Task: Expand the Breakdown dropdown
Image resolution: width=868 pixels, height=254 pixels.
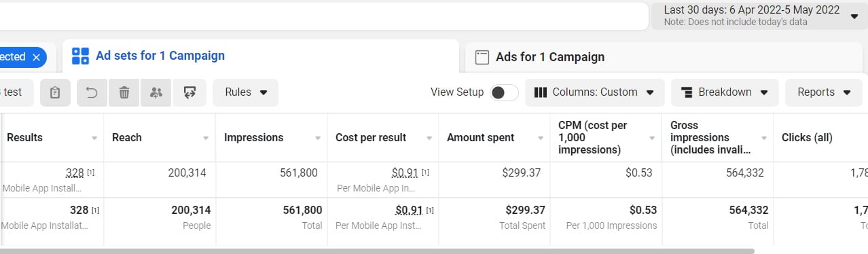Action: point(724,92)
